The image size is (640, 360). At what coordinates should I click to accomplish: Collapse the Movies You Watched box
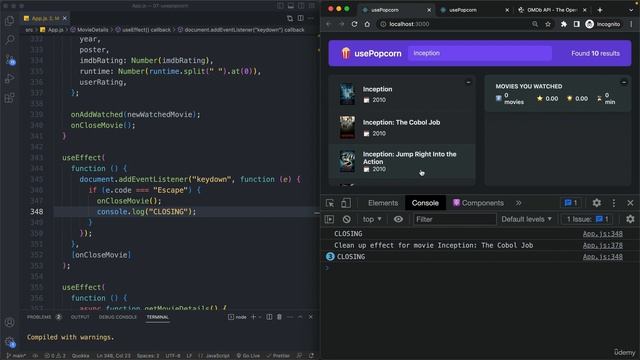pyautogui.click(x=624, y=82)
